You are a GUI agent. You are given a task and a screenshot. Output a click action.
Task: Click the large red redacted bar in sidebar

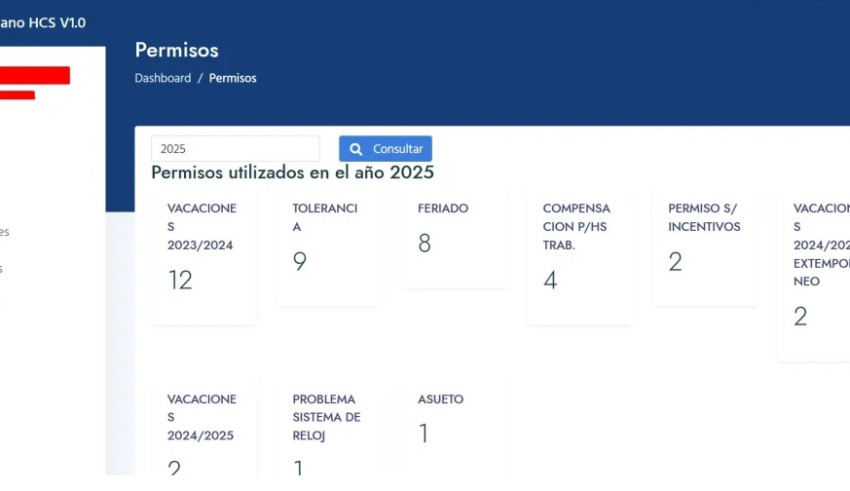coord(35,75)
